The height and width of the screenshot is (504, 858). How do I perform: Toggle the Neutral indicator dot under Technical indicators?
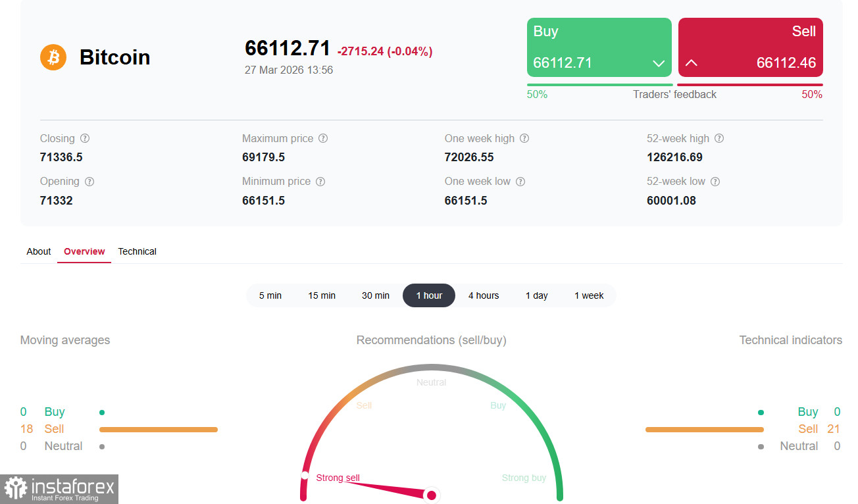761,445
